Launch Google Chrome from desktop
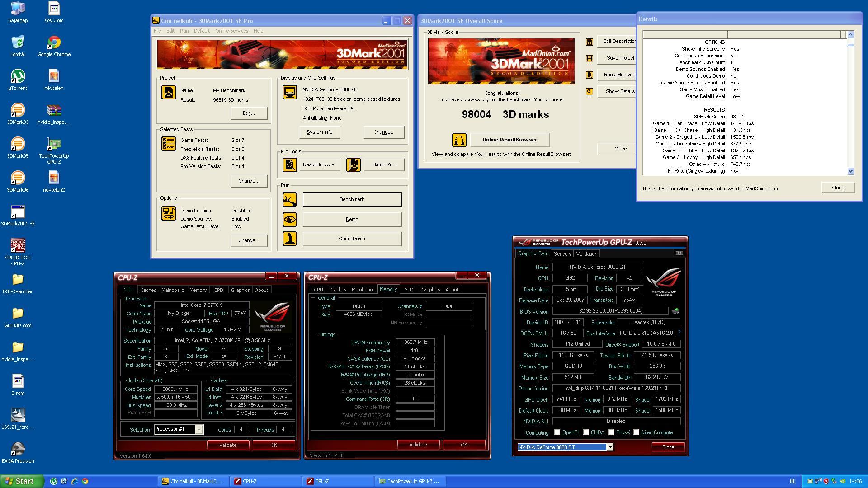The image size is (868, 488). click(x=54, y=46)
